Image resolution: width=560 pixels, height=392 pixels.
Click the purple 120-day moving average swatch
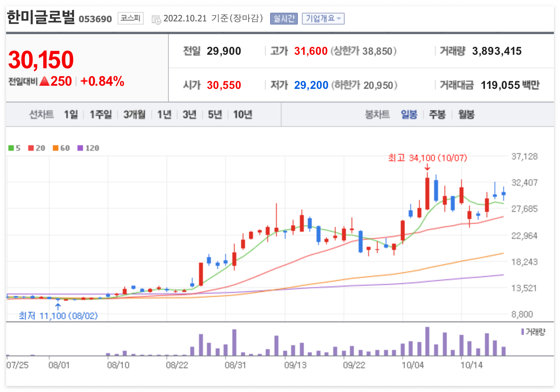[80, 148]
